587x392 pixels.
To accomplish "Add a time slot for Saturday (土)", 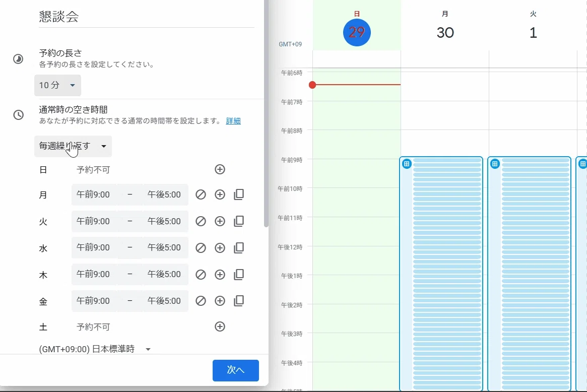I will coord(220,326).
